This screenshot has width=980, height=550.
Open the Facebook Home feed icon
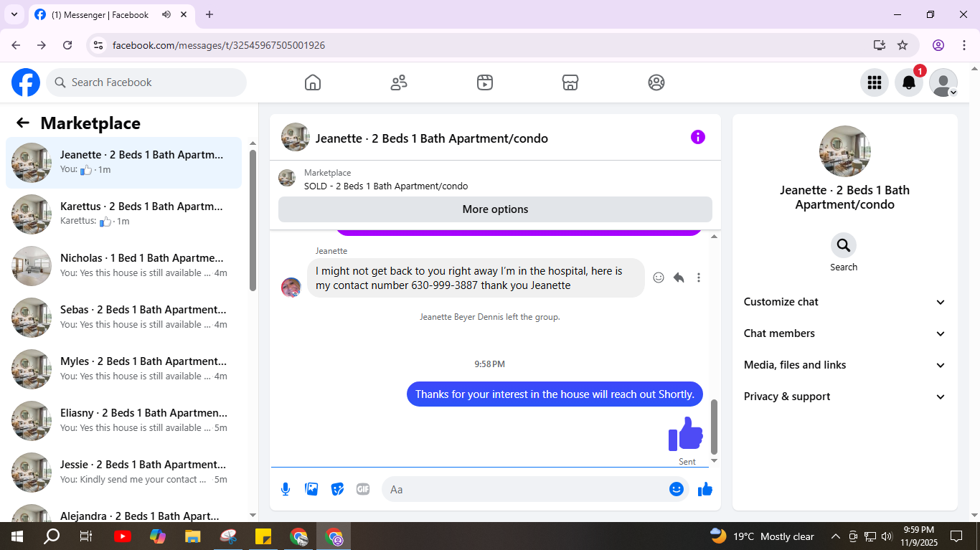click(313, 82)
